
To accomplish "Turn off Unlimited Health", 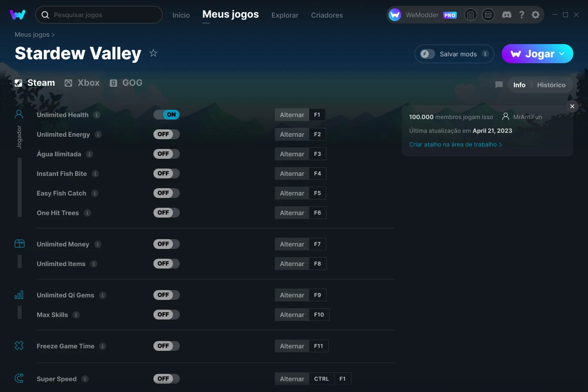I will coord(167,114).
